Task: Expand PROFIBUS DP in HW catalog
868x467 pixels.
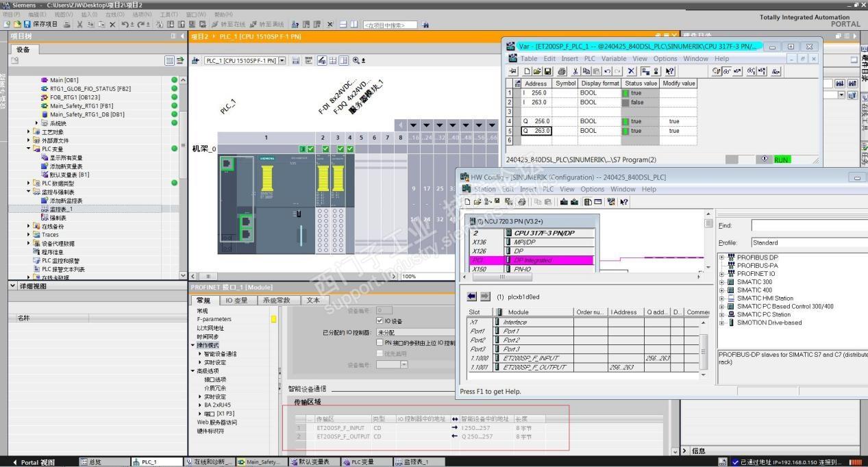Action: [722, 257]
